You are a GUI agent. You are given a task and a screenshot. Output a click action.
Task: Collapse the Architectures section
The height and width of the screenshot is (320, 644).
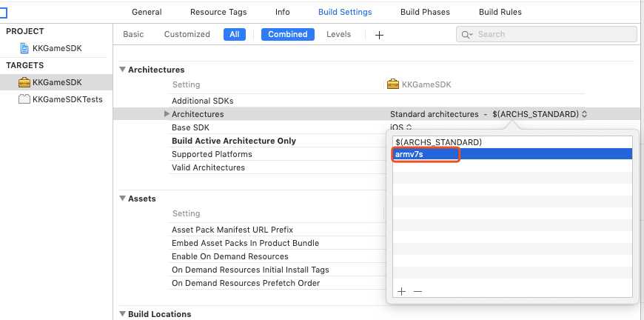click(x=122, y=70)
